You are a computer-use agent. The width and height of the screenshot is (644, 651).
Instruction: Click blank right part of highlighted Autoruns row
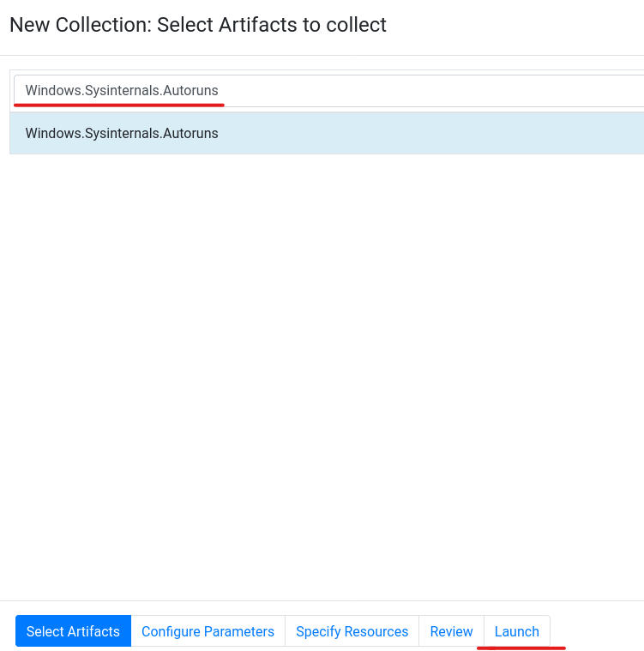[432, 133]
